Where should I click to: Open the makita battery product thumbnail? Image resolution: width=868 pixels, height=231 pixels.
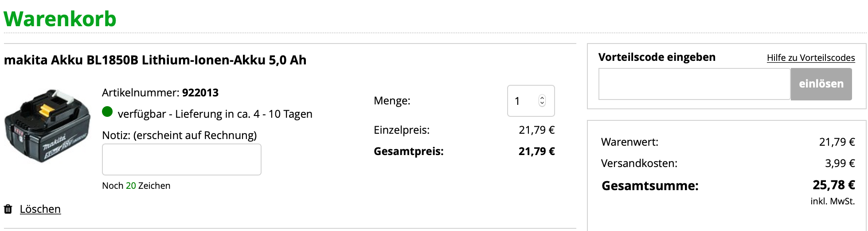point(47,125)
